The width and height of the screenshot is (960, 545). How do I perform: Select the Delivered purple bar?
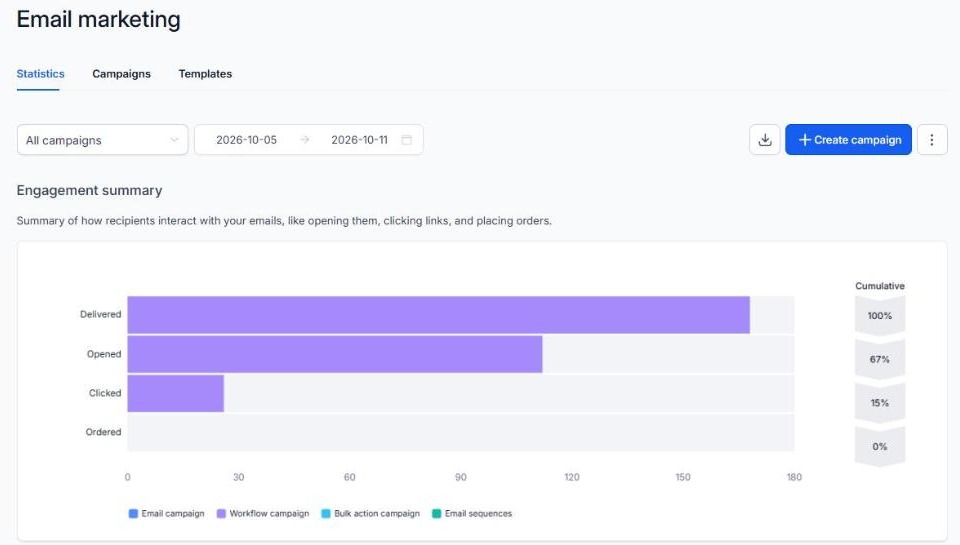(438, 315)
